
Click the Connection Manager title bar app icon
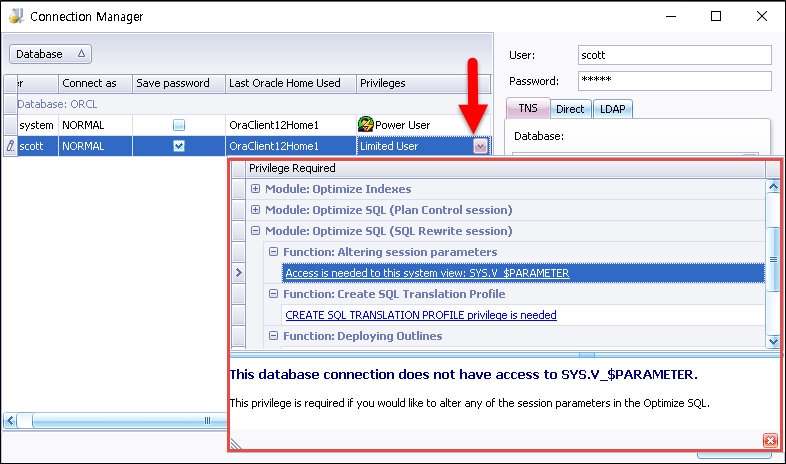(x=17, y=16)
